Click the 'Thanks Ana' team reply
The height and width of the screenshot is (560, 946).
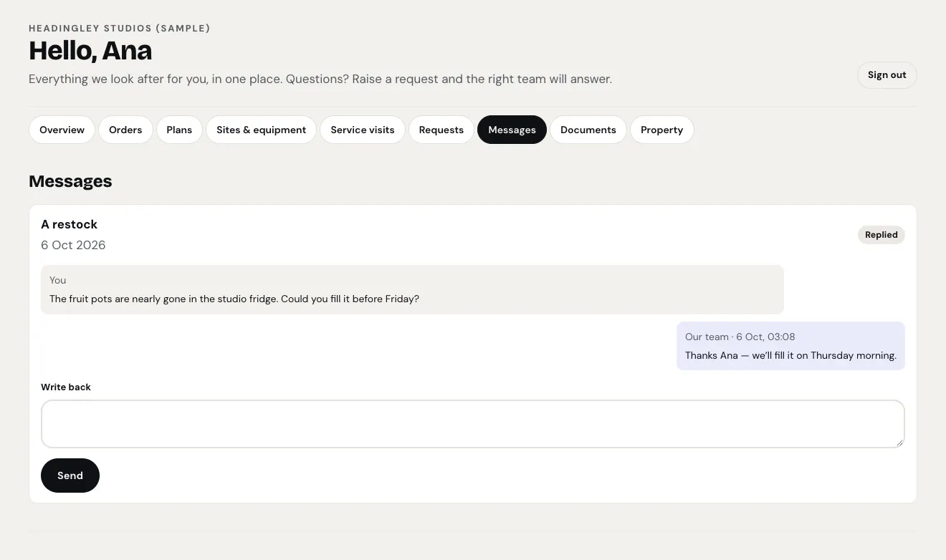coord(790,355)
